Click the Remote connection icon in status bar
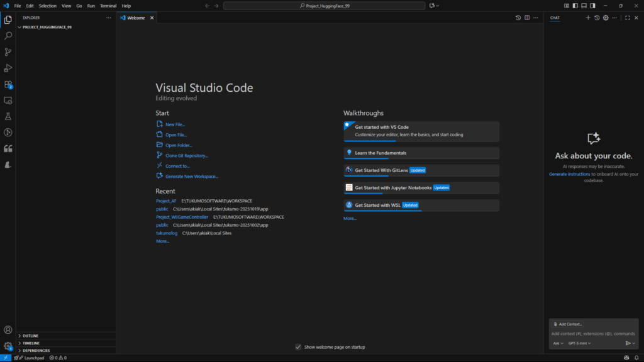Screen dimensions: 644x362 5,357
